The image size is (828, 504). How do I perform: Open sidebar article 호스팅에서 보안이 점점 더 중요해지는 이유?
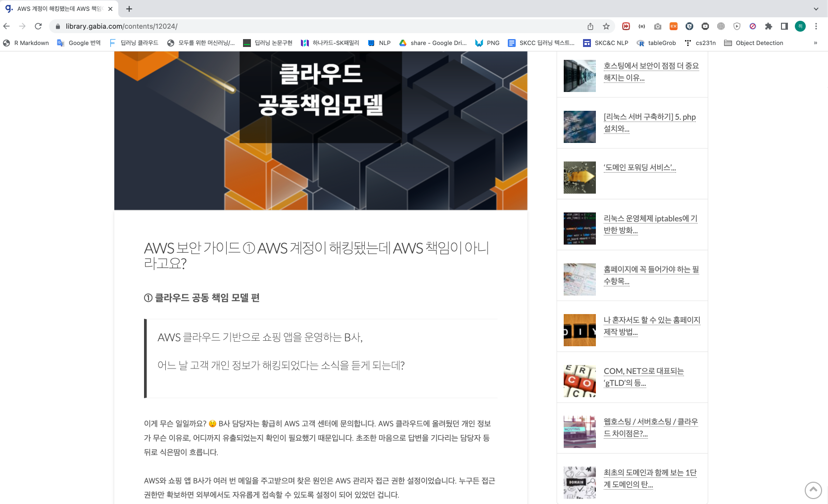651,72
